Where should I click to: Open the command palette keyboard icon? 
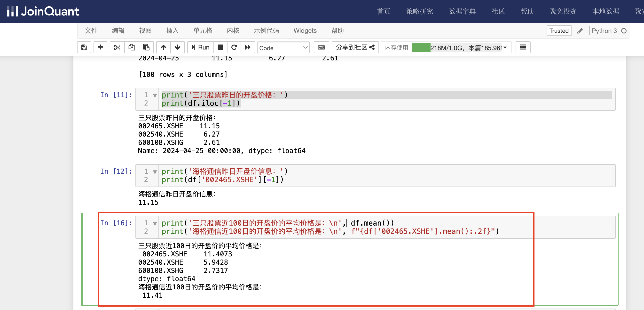tap(321, 48)
